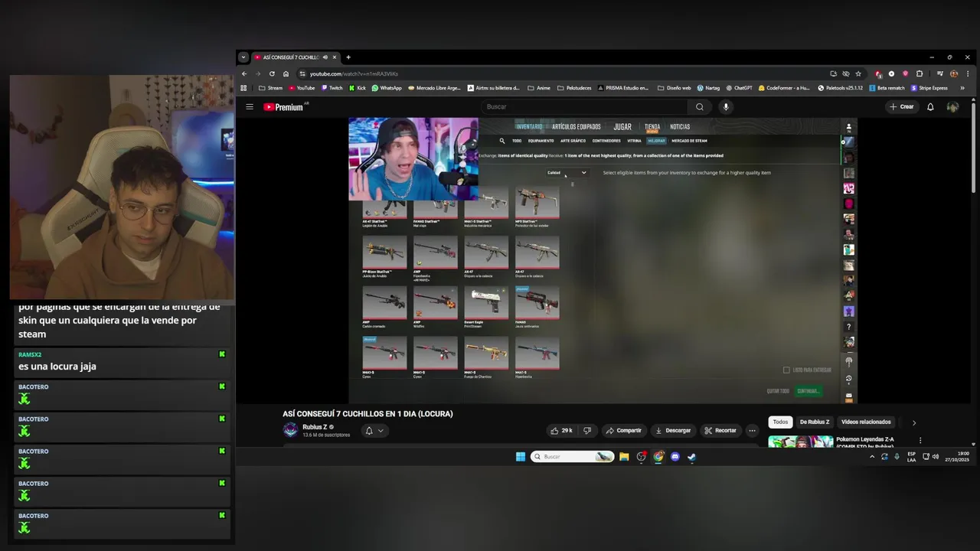This screenshot has height=551, width=980.
Task: Expand notification bell options chevron
Action: coord(381,431)
